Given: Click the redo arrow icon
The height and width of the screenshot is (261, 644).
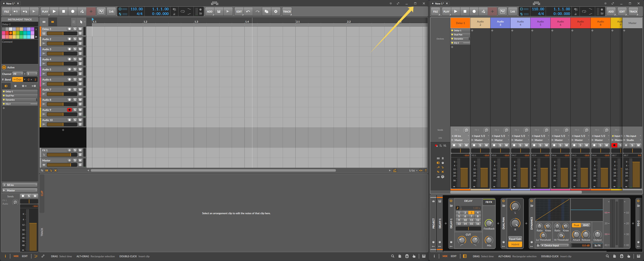Looking at the screenshot, I should [x=257, y=11].
